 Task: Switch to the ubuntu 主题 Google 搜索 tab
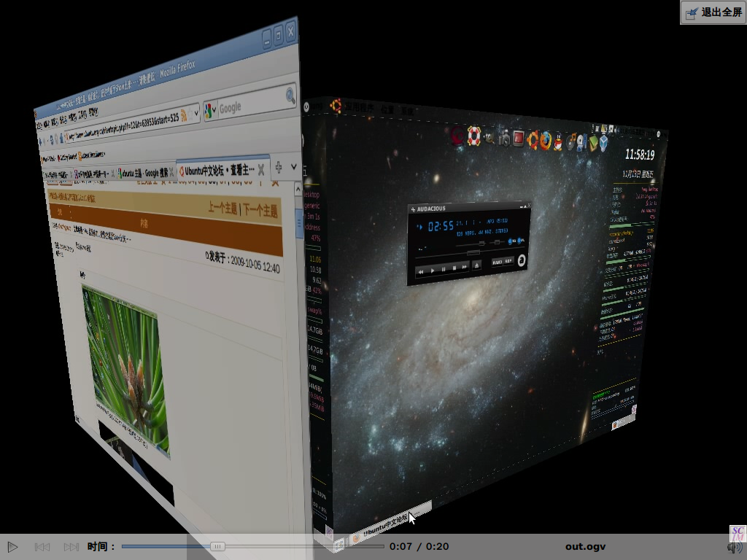(144, 173)
